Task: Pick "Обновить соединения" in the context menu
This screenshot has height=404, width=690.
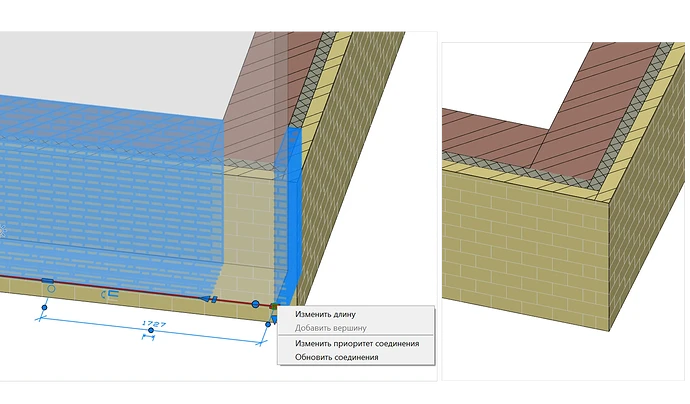Action: point(337,357)
